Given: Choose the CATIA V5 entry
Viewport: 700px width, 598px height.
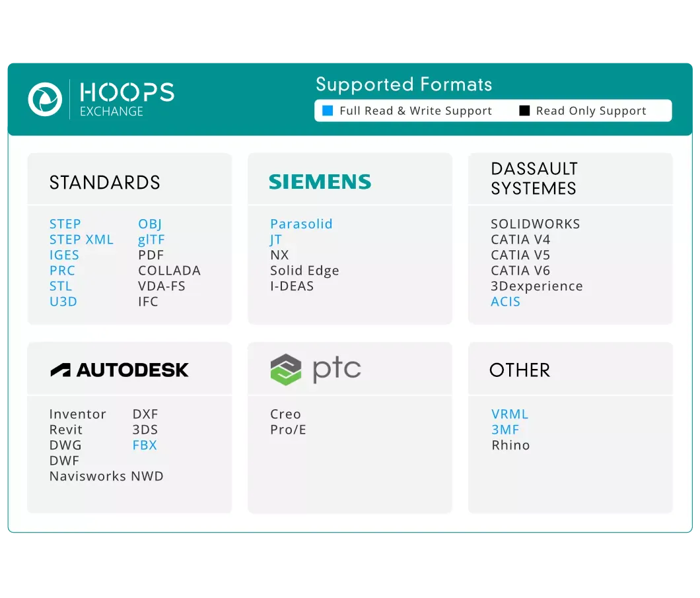Looking at the screenshot, I should point(520,255).
